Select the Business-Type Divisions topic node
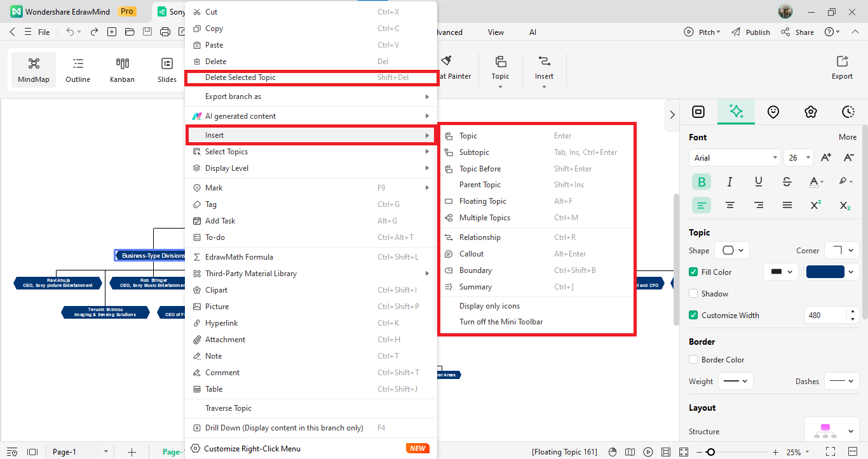Viewport: 868px width, 459px height. click(150, 255)
